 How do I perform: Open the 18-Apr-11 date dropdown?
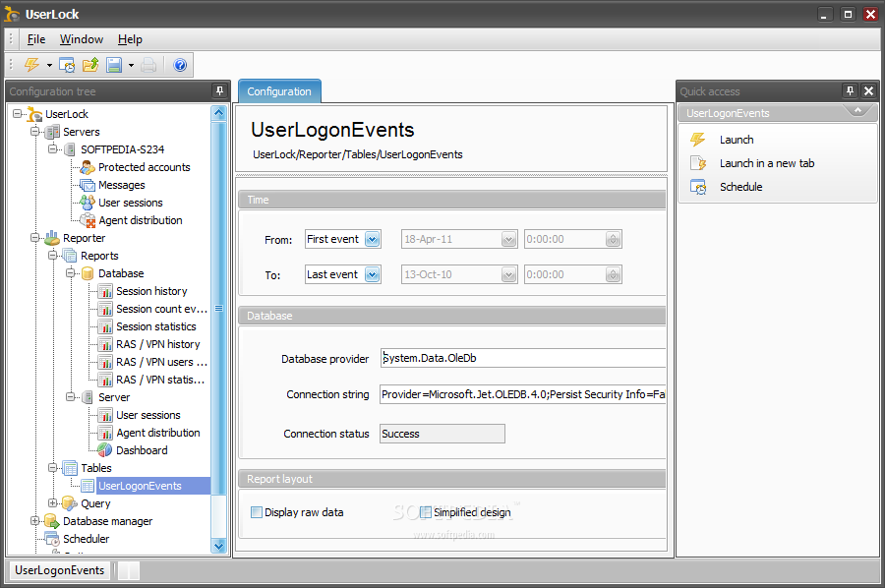[508, 239]
